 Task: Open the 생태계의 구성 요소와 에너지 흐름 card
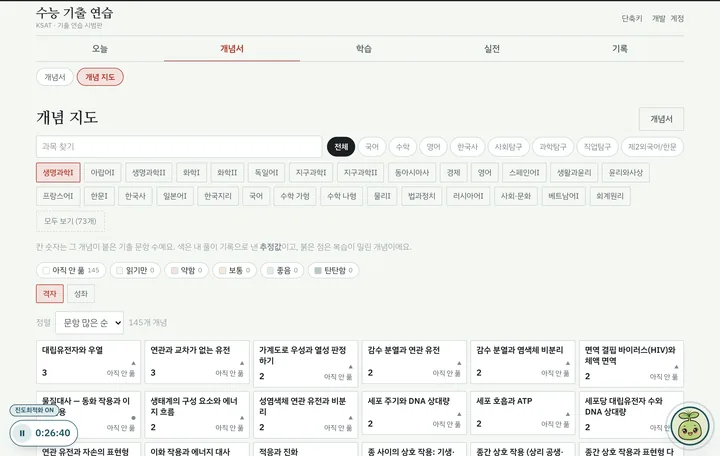point(197,415)
